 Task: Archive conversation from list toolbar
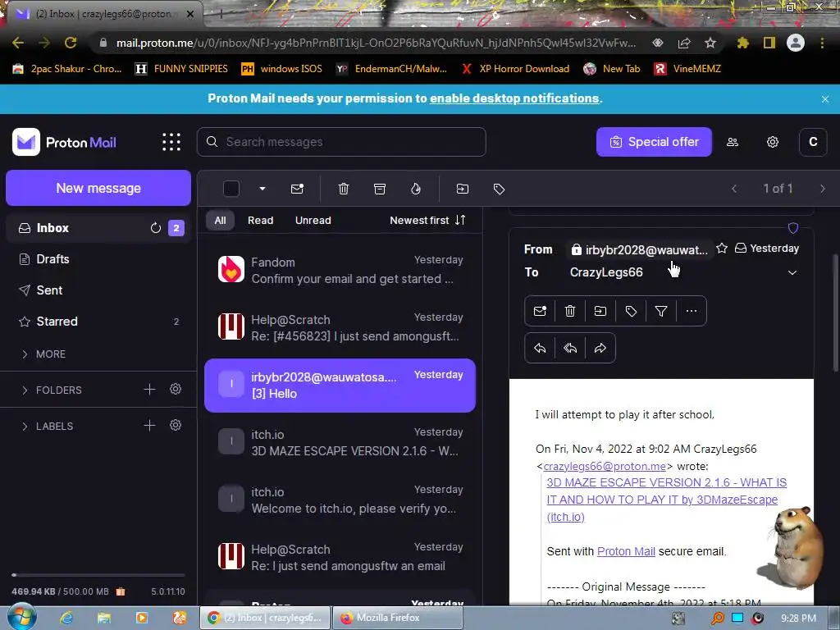coord(380,189)
